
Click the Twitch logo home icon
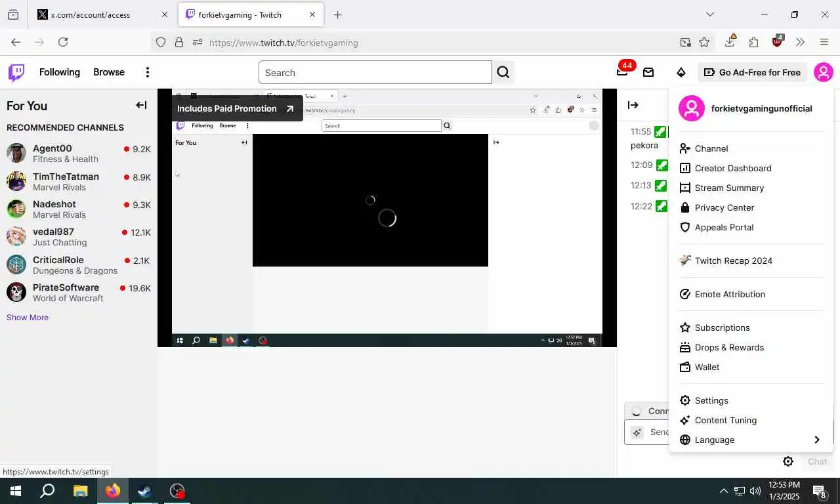[x=16, y=72]
